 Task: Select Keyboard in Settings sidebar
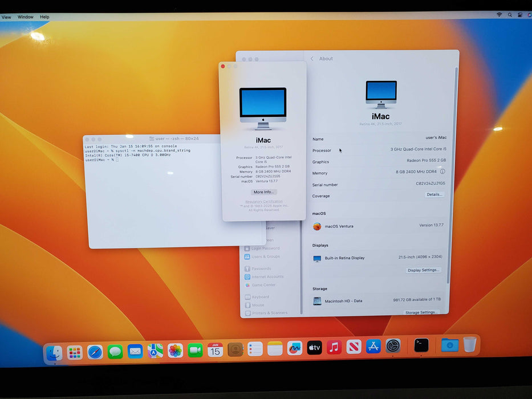click(257, 297)
